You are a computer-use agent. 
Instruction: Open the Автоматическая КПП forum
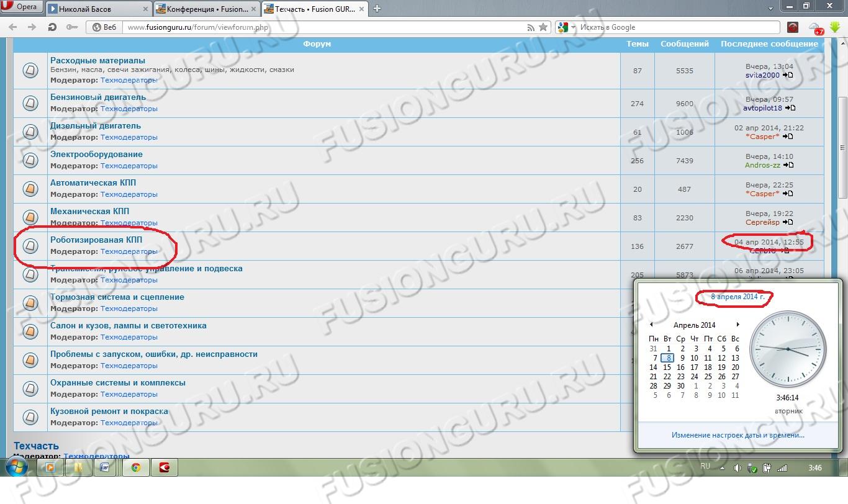coord(93,182)
